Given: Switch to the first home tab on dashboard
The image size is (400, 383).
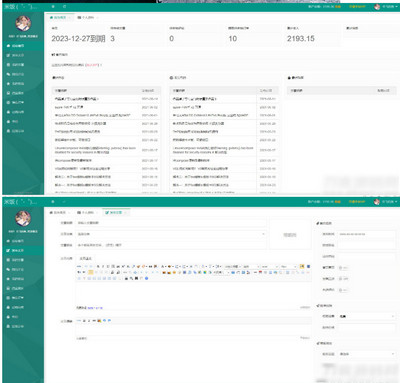Looking at the screenshot, I should (x=59, y=17).
